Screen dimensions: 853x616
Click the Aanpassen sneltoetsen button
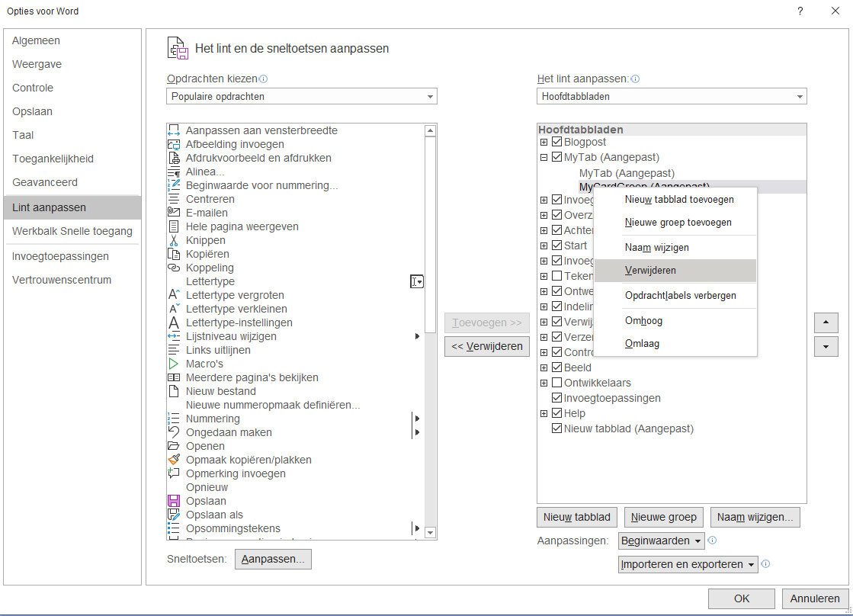(273, 559)
